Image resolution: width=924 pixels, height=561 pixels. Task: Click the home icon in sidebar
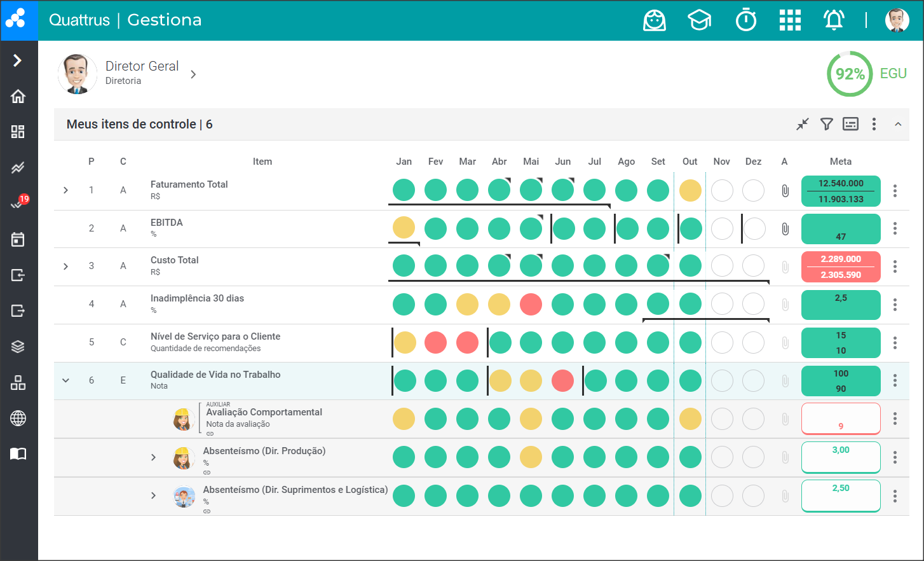[18, 96]
